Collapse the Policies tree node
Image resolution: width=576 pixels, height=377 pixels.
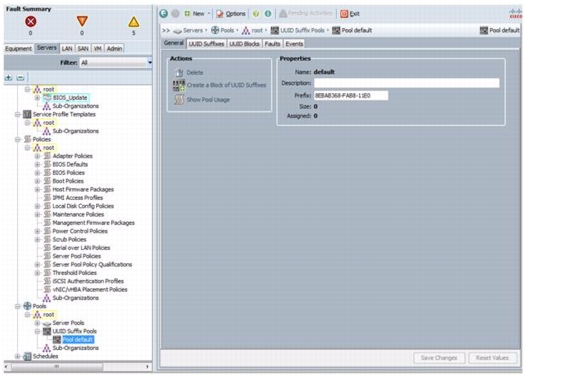(17, 139)
